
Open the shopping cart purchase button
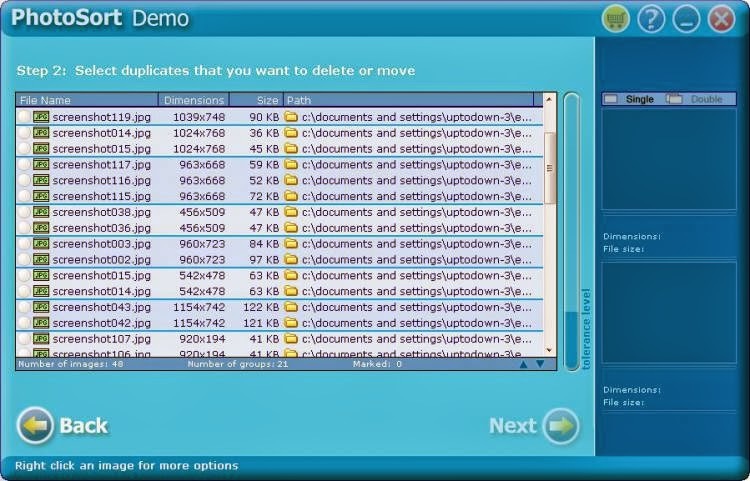pos(615,19)
